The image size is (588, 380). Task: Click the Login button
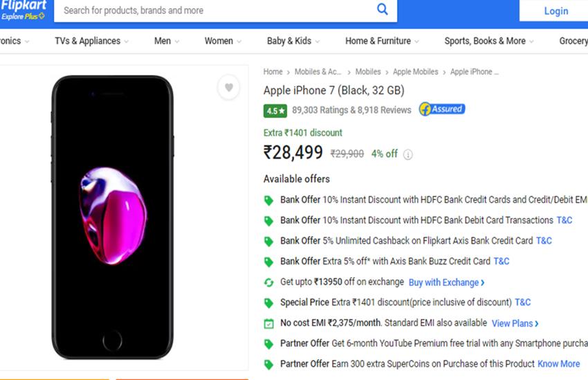555,10
